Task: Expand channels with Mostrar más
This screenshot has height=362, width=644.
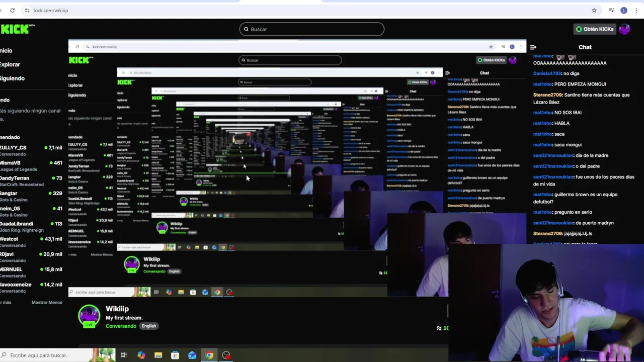Action: pos(6,303)
